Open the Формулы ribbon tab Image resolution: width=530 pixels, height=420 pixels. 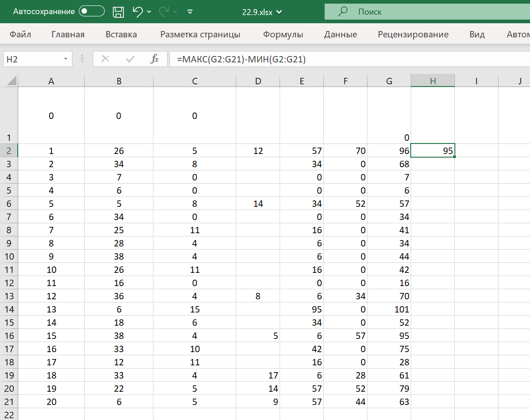(x=283, y=35)
